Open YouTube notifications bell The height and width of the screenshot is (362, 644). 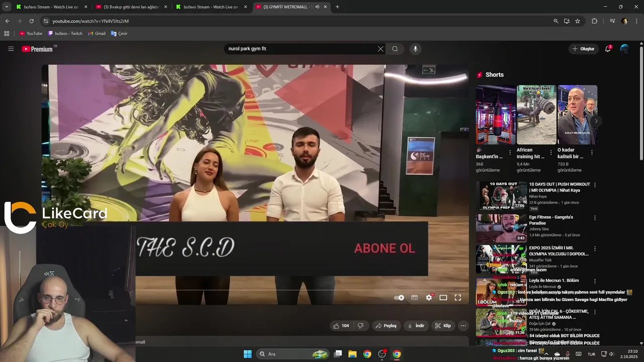click(608, 49)
